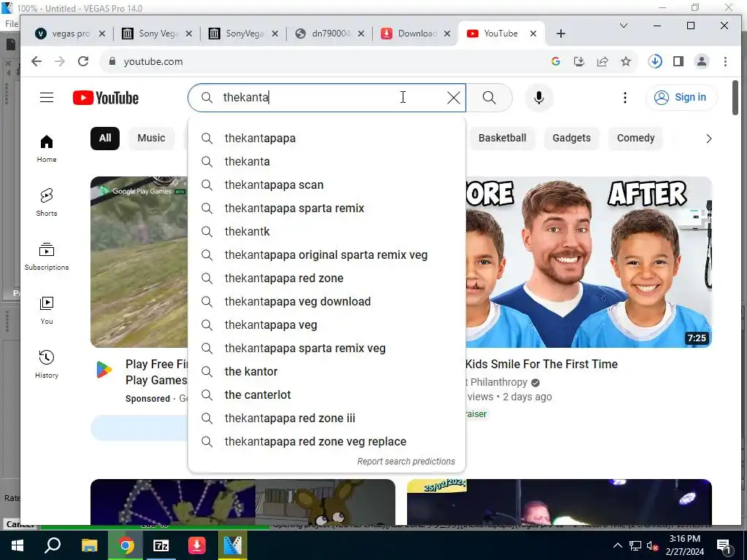Close the YouTube tab
The width and height of the screenshot is (747, 560).
pyautogui.click(x=533, y=34)
